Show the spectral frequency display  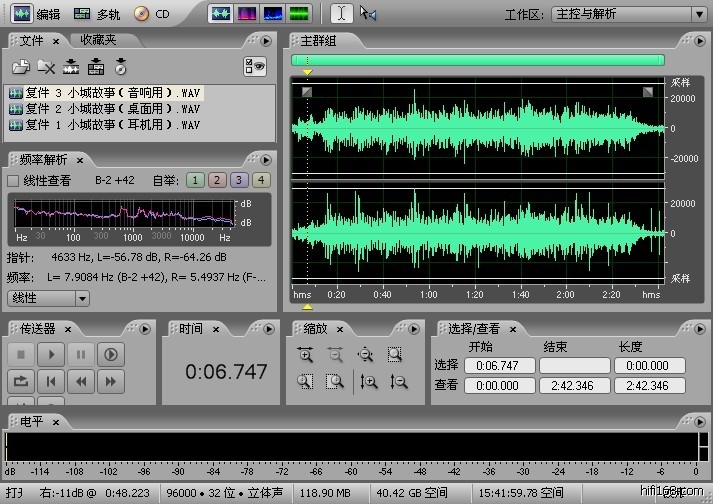(247, 14)
